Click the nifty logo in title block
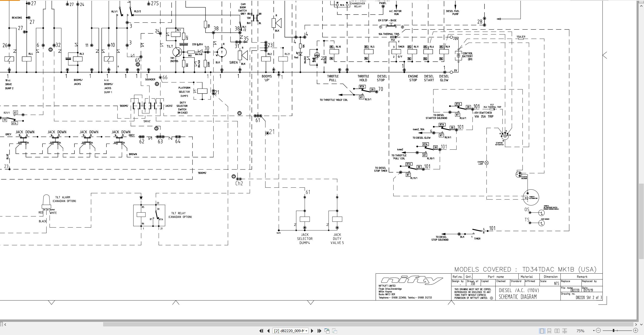The width and height of the screenshot is (644, 335). [412, 280]
